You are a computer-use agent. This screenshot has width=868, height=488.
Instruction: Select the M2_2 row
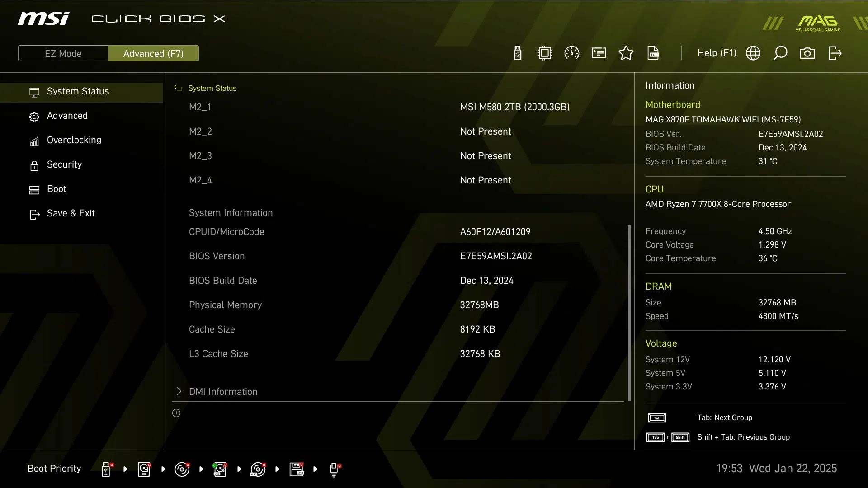click(398, 131)
